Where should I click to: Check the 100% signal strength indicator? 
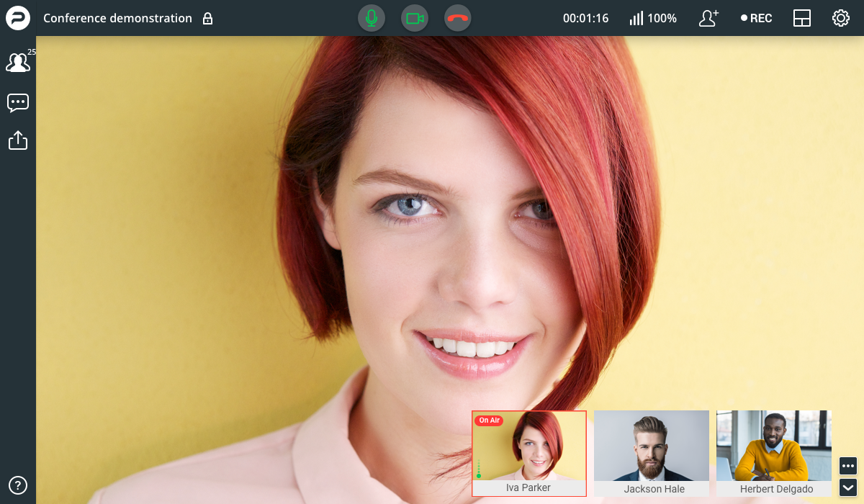click(x=653, y=18)
